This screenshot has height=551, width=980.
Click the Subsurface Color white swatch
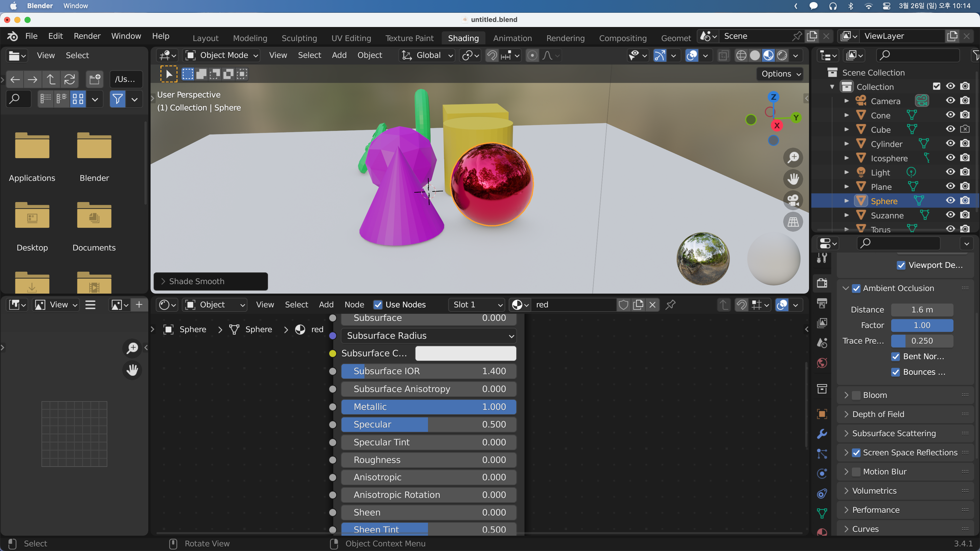[466, 353]
